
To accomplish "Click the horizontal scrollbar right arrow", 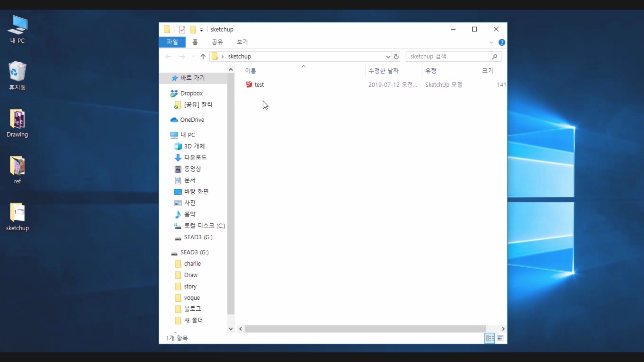I will coord(503,329).
